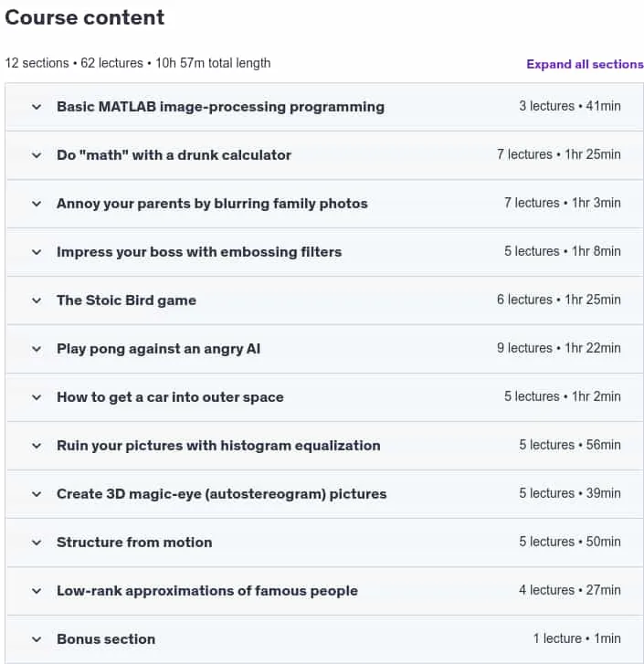
Task: Expand all sections link
Action: [585, 64]
